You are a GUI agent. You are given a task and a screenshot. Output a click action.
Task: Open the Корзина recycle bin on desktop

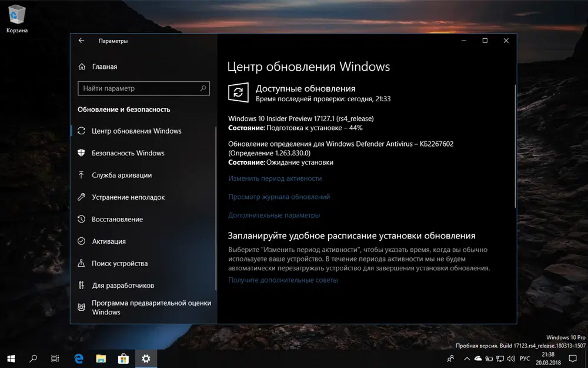click(x=17, y=19)
